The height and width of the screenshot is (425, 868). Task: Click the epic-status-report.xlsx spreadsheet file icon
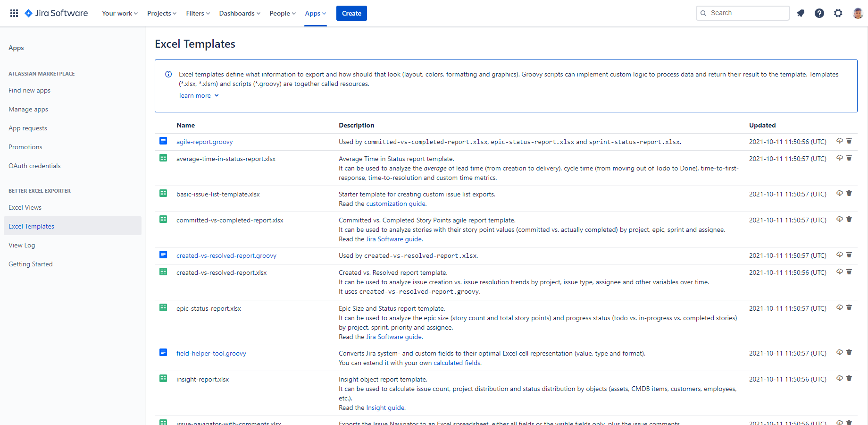point(163,307)
